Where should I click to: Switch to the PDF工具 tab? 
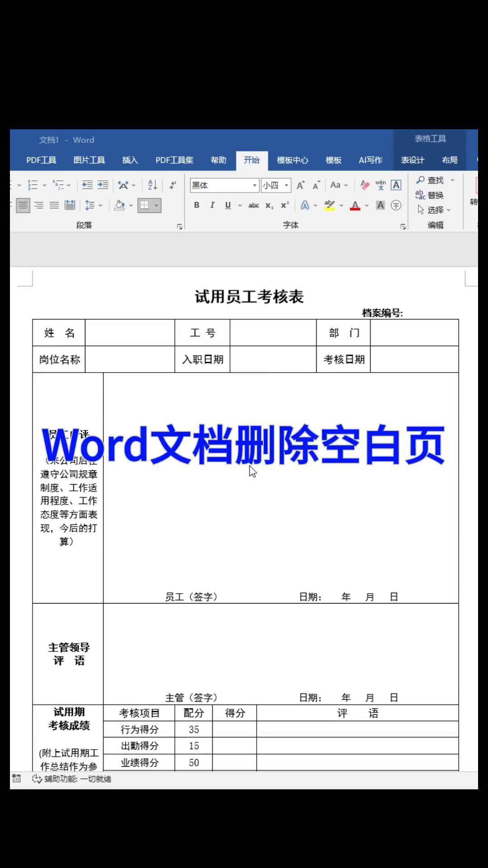pyautogui.click(x=41, y=160)
